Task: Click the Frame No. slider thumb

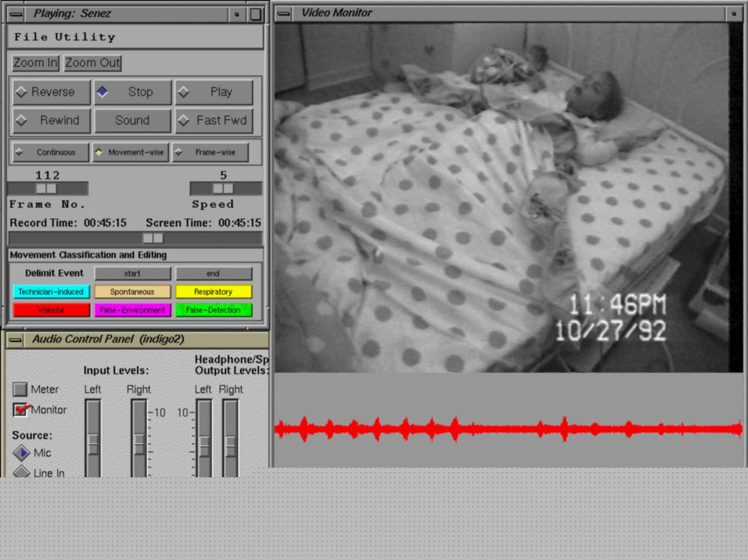Action: click(x=46, y=189)
